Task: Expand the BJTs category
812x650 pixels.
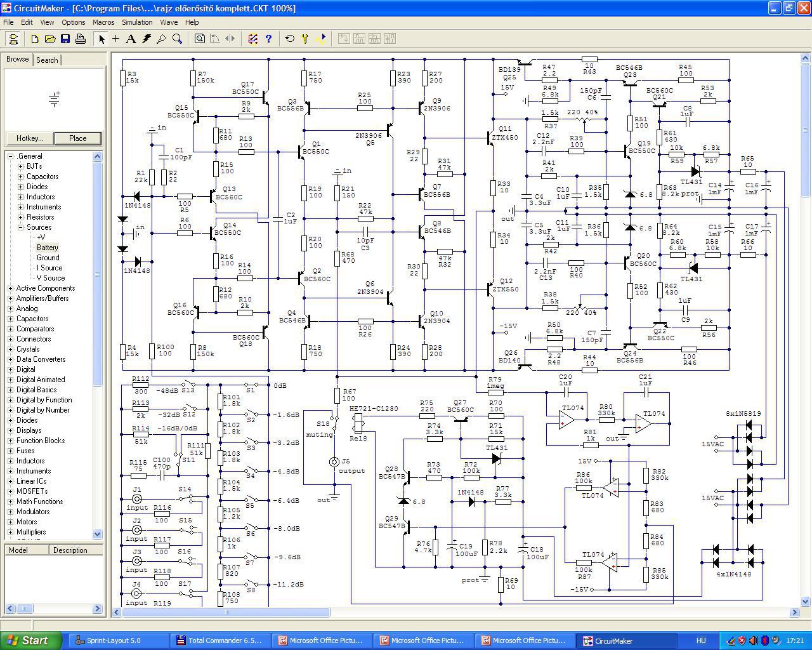Action: tap(20, 166)
